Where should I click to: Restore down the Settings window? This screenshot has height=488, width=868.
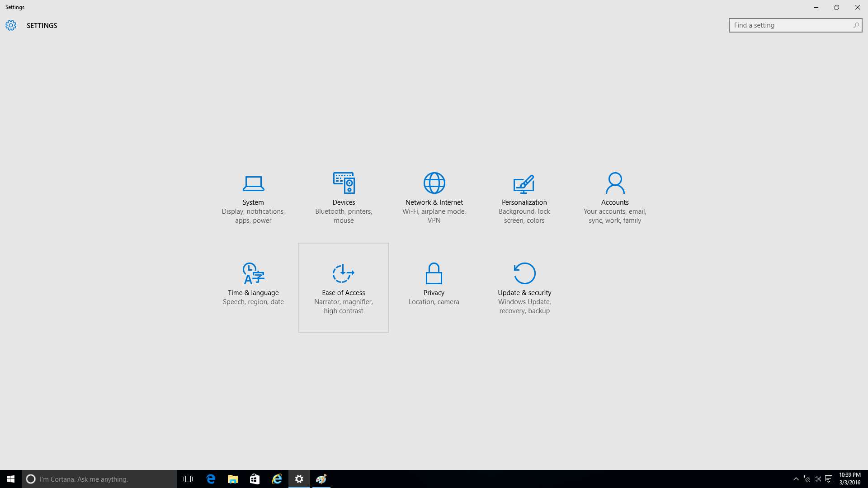pyautogui.click(x=837, y=7)
